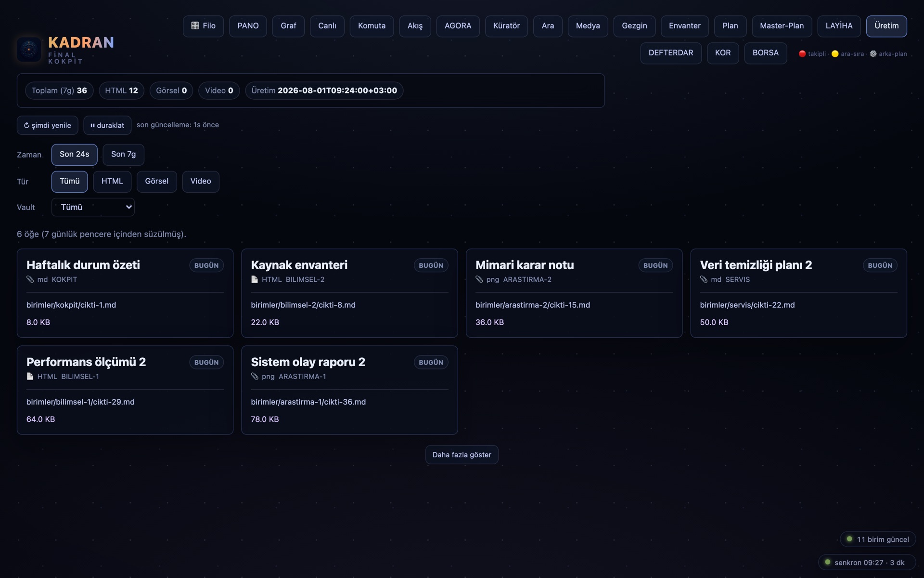Click Daha fazla göster
The width and height of the screenshot is (924, 578).
click(x=462, y=455)
